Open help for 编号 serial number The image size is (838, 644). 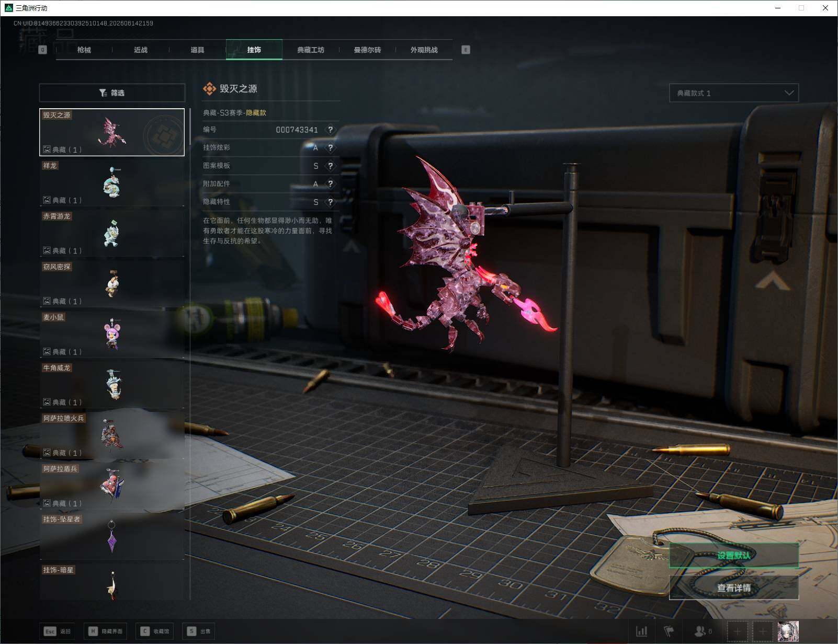pos(330,130)
